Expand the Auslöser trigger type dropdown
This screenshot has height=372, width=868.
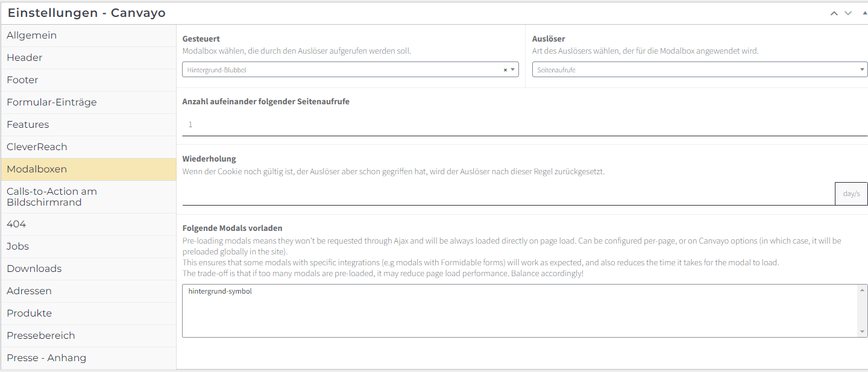(x=699, y=70)
